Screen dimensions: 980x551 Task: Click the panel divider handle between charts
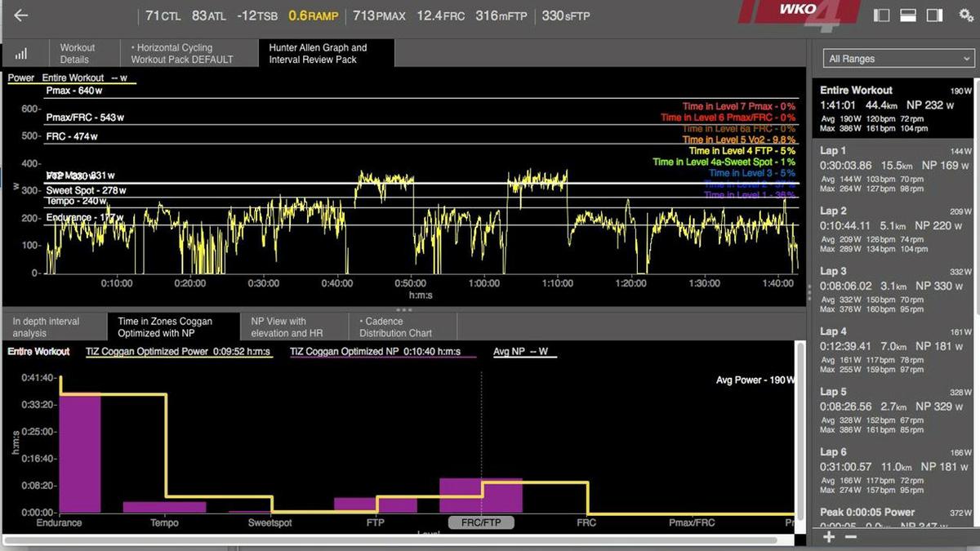click(x=403, y=310)
